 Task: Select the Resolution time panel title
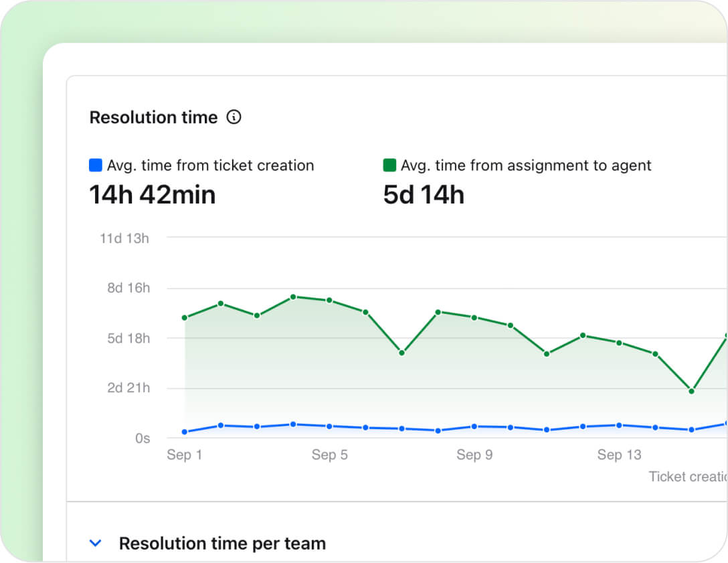[153, 117]
